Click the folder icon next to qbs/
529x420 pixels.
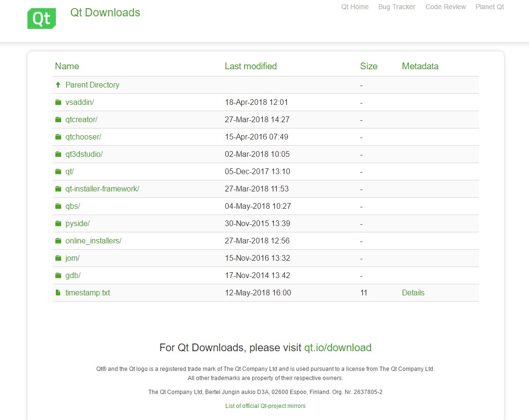58,206
